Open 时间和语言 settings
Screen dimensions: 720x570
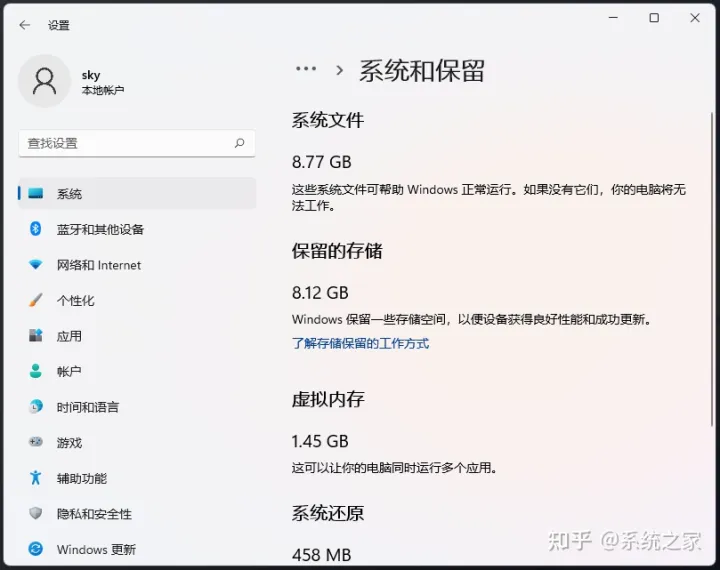(x=137, y=406)
